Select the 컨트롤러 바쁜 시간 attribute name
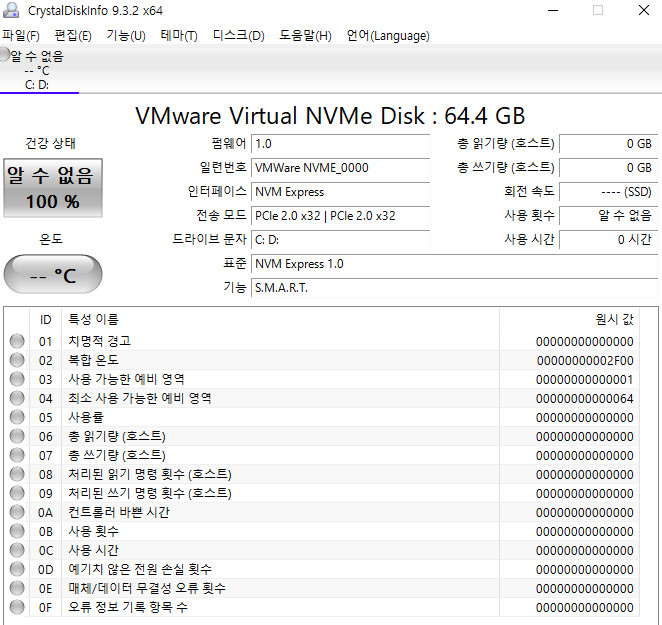The image size is (662, 625). [119, 512]
